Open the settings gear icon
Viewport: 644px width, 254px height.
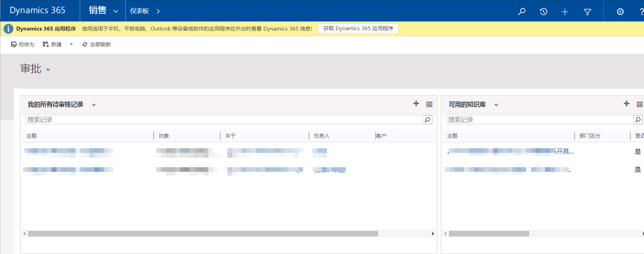pos(620,12)
